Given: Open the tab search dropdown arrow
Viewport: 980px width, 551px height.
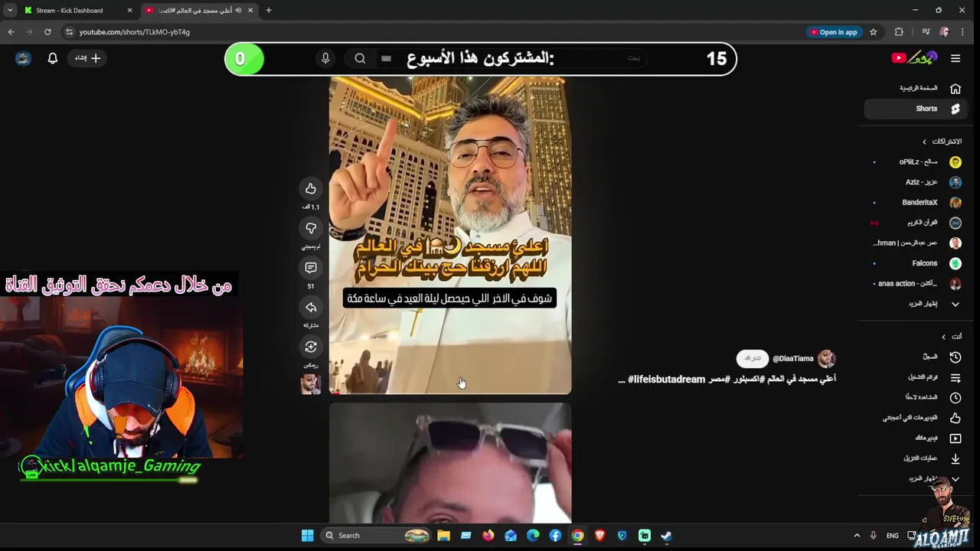Looking at the screenshot, I should [9, 10].
